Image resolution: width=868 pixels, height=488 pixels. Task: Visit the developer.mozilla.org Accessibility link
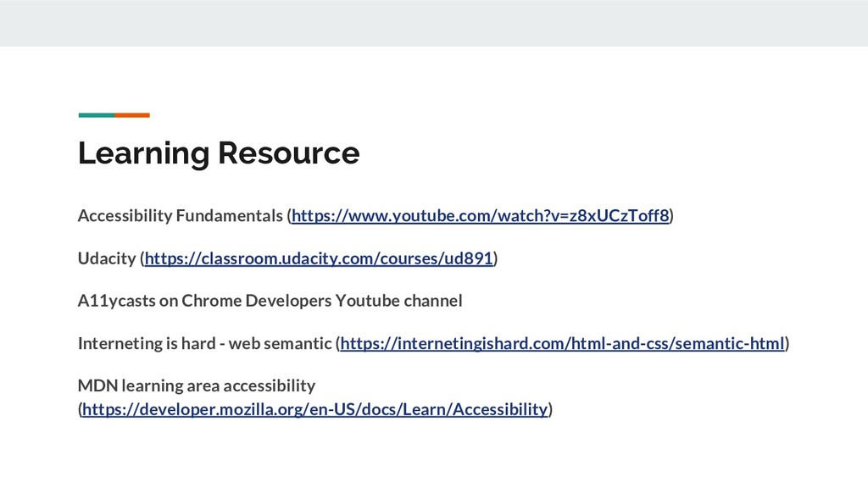[x=314, y=410]
